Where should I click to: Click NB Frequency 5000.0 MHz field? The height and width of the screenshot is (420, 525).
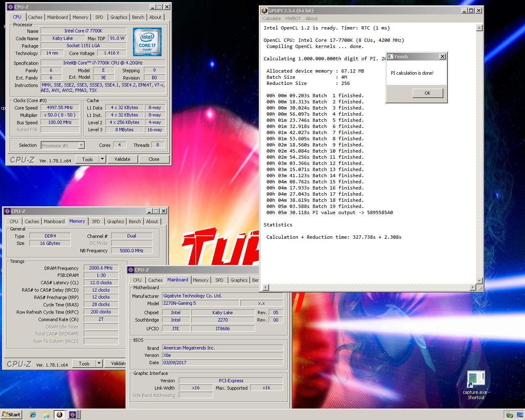pos(132,251)
